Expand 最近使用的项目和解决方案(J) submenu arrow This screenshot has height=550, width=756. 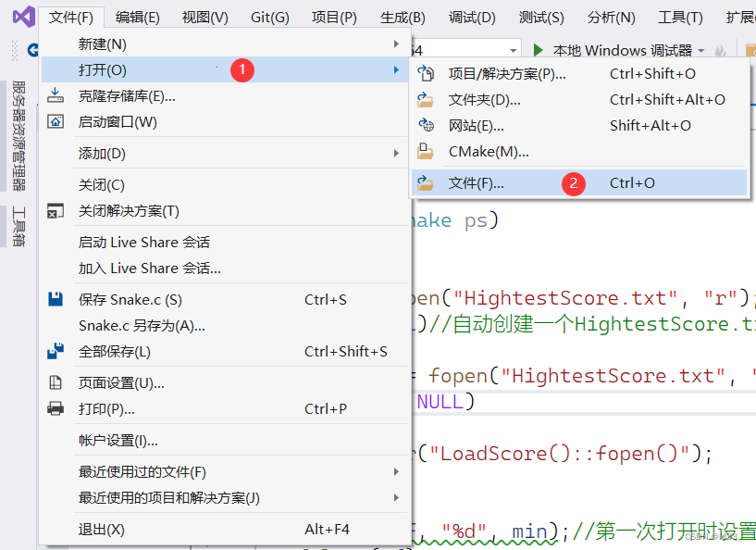396,497
